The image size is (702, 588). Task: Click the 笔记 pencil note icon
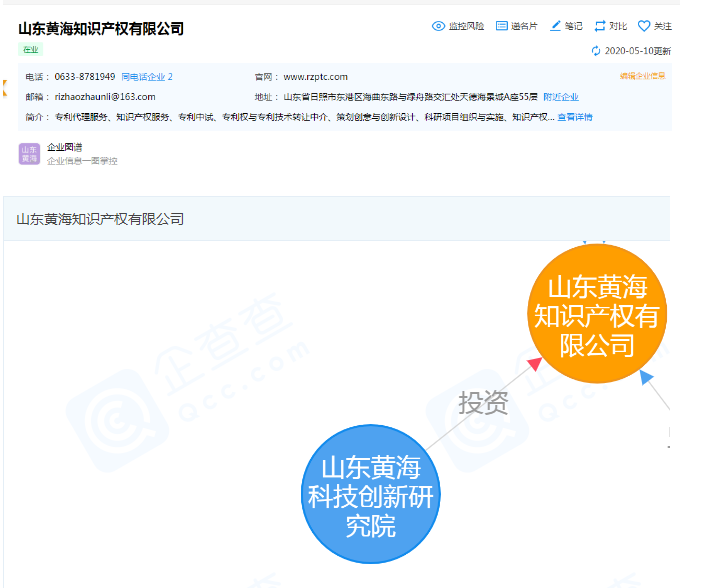point(556,26)
